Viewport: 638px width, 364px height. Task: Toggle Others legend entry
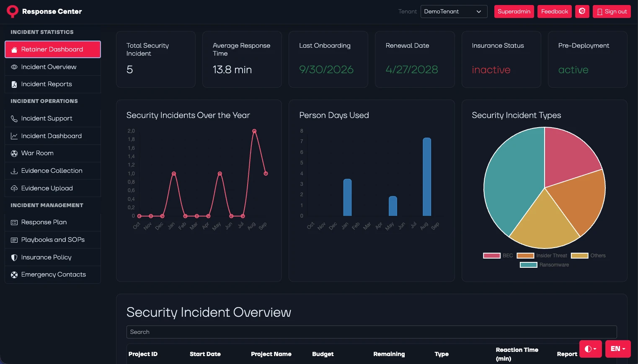click(588, 256)
